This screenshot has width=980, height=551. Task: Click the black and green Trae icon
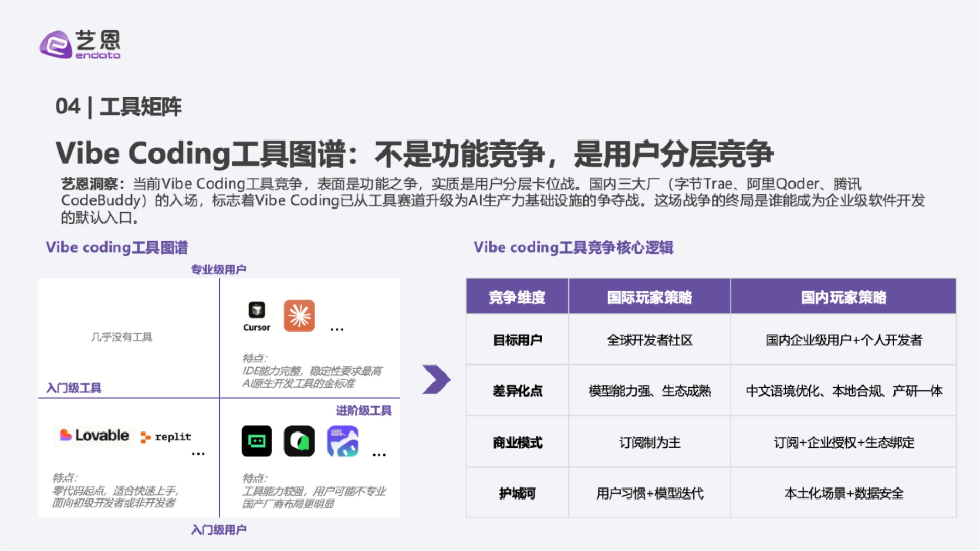tap(257, 441)
